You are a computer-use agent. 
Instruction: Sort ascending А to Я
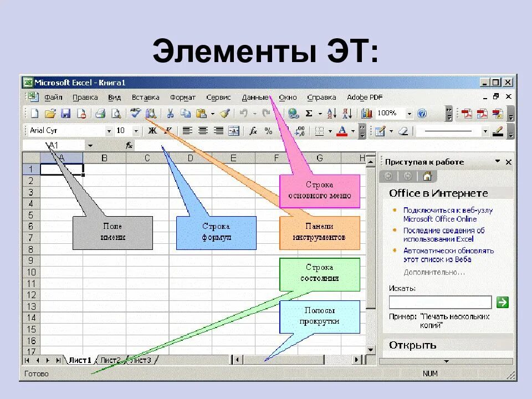point(331,113)
